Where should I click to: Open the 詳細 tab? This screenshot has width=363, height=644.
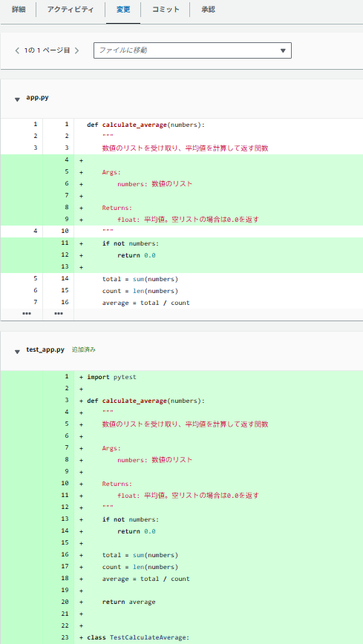[19, 10]
